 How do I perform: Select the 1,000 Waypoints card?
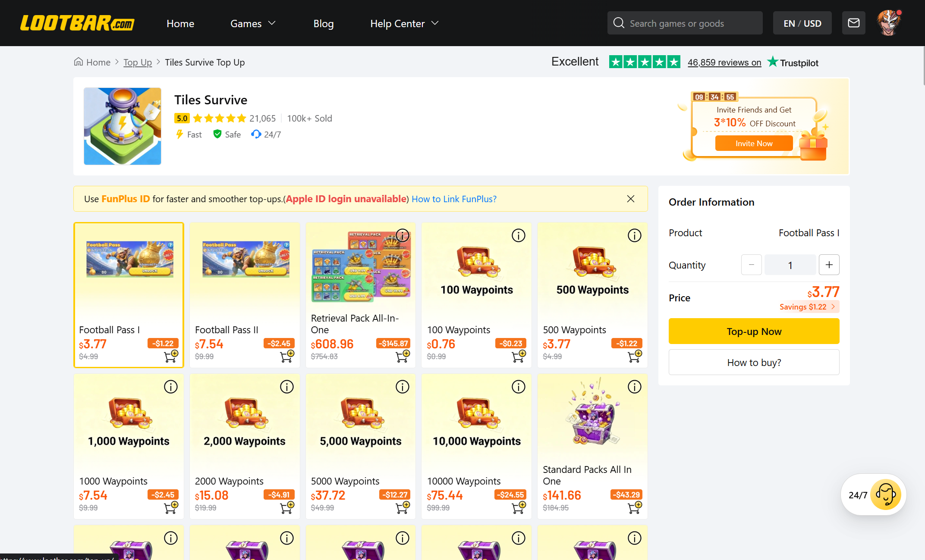pos(129,446)
